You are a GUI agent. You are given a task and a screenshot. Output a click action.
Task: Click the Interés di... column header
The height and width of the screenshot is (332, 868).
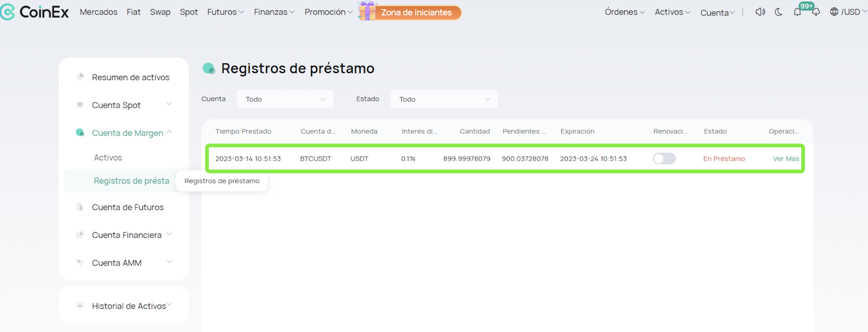coord(419,131)
